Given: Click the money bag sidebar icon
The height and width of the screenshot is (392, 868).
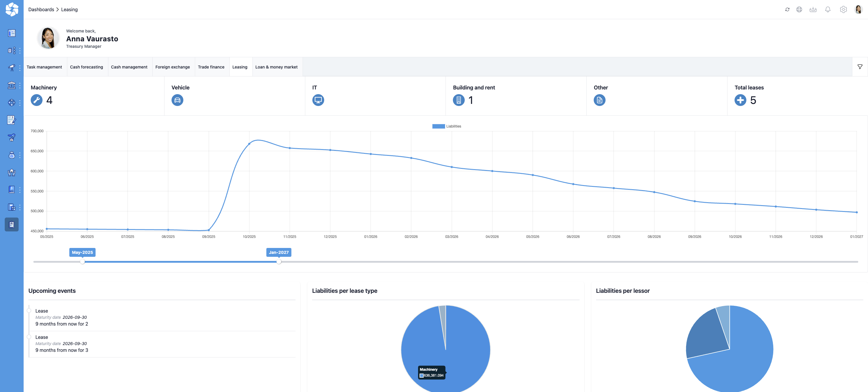Looking at the screenshot, I should click(x=12, y=155).
